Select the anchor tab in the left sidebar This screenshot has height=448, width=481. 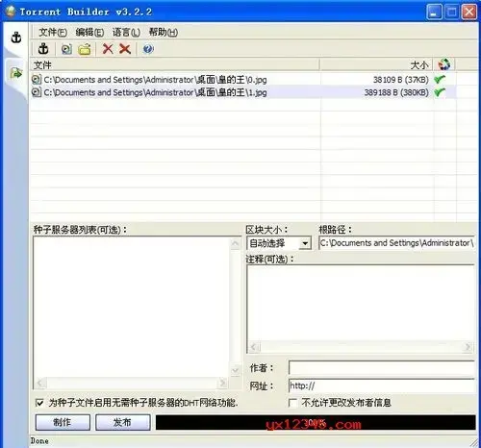point(16,37)
